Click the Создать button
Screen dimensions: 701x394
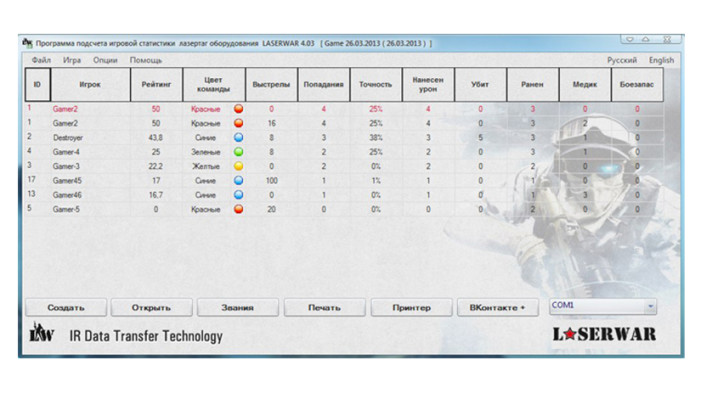[66, 308]
